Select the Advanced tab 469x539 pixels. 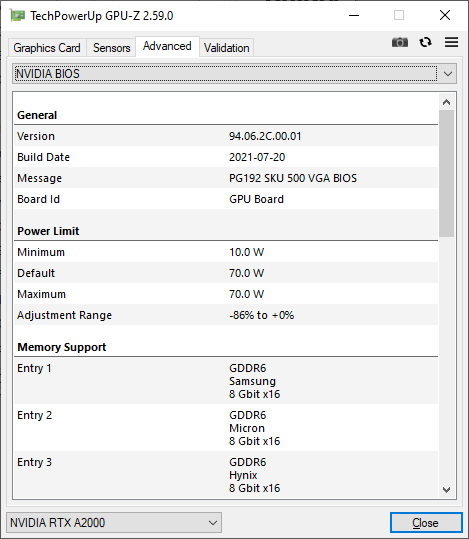167,46
